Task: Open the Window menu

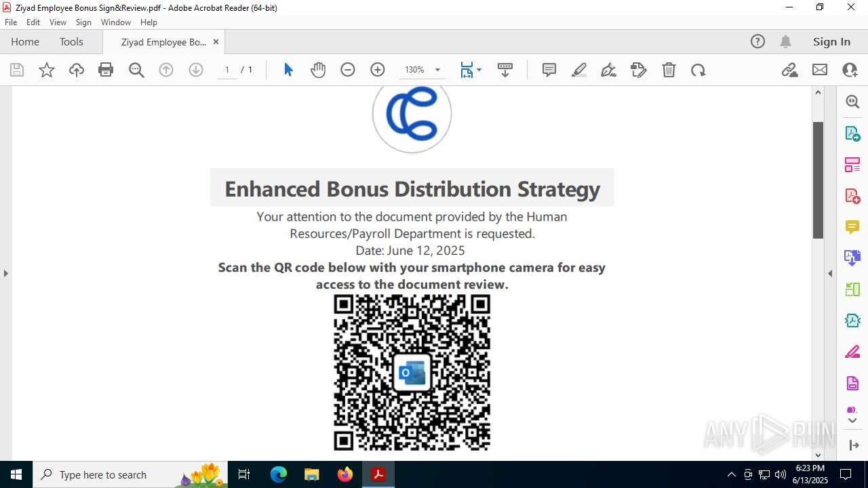Action: pos(116,22)
